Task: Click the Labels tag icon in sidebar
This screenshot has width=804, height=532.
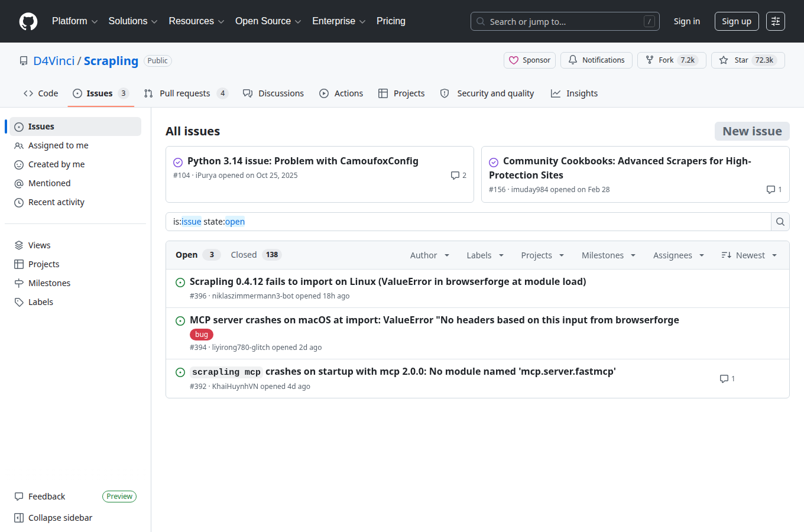Action: pos(19,302)
